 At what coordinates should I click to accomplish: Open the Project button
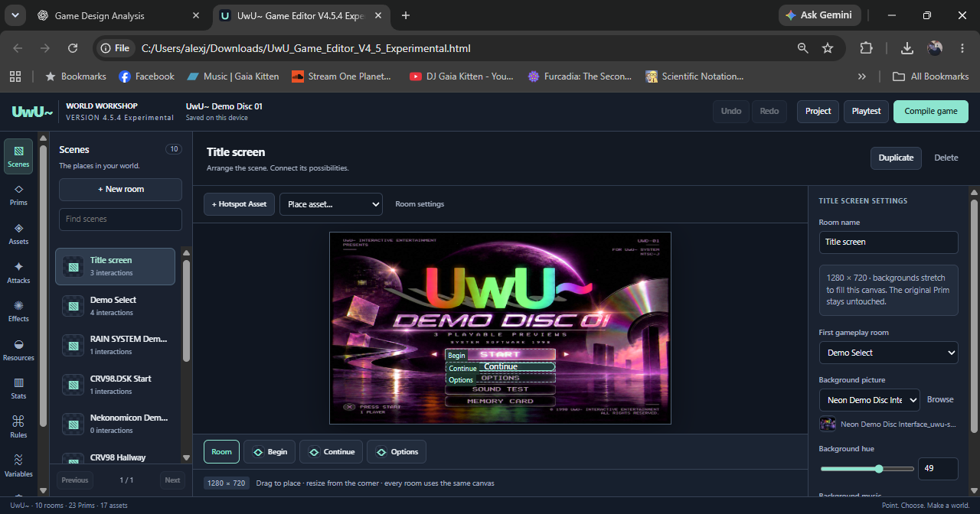[x=818, y=112]
